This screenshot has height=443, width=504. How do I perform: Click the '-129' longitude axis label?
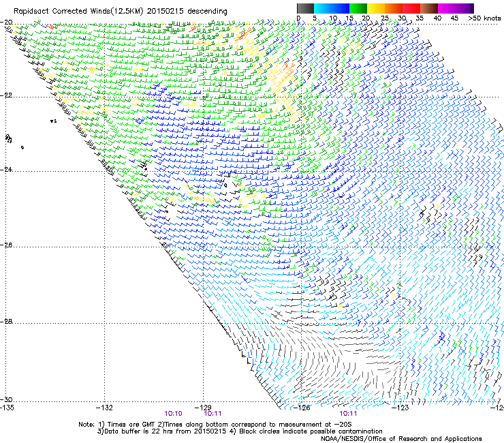coord(203,408)
